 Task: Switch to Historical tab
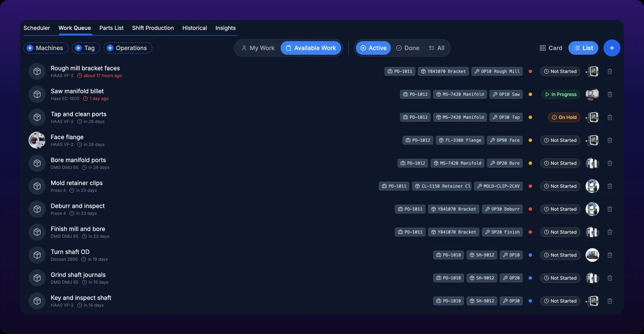coord(195,28)
